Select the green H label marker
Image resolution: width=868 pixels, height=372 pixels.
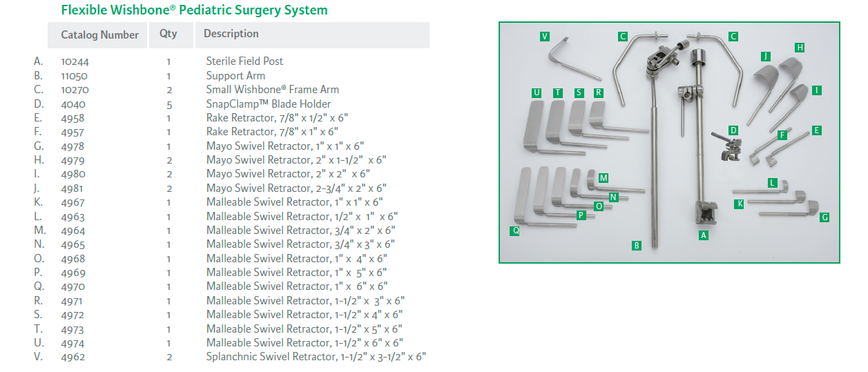pyautogui.click(x=800, y=48)
